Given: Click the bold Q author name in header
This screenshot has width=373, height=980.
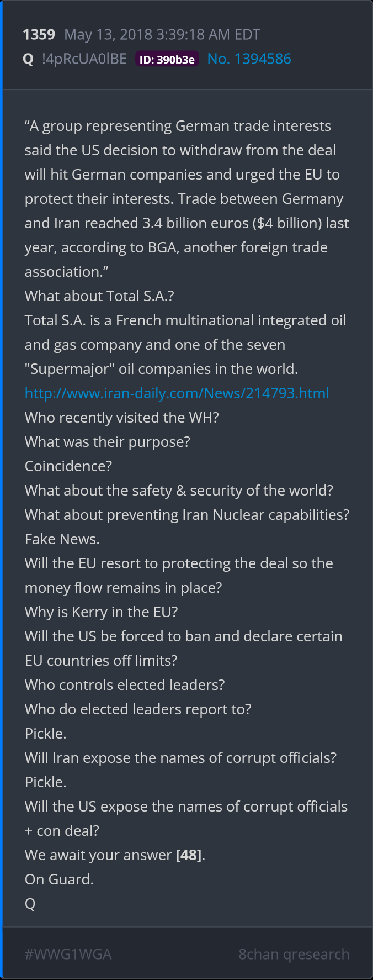Looking at the screenshot, I should coord(28,60).
